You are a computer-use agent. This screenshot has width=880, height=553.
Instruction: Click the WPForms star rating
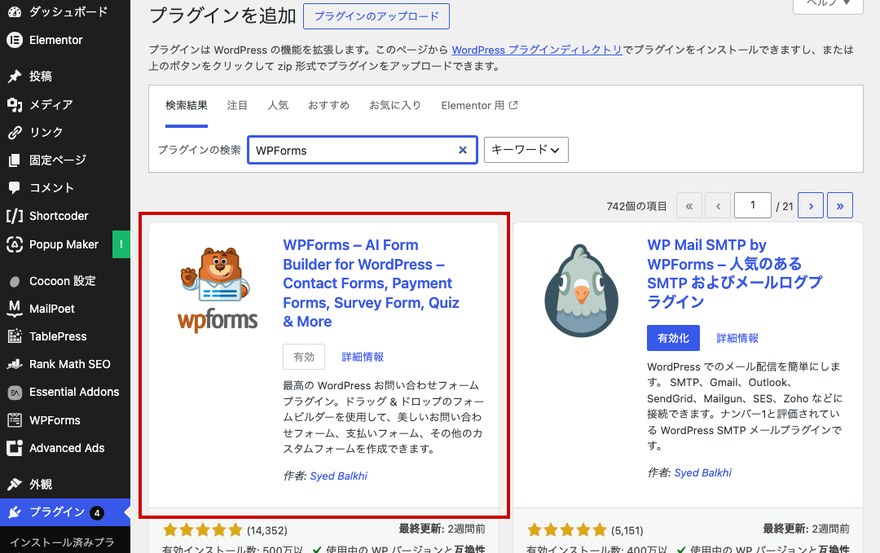point(202,529)
